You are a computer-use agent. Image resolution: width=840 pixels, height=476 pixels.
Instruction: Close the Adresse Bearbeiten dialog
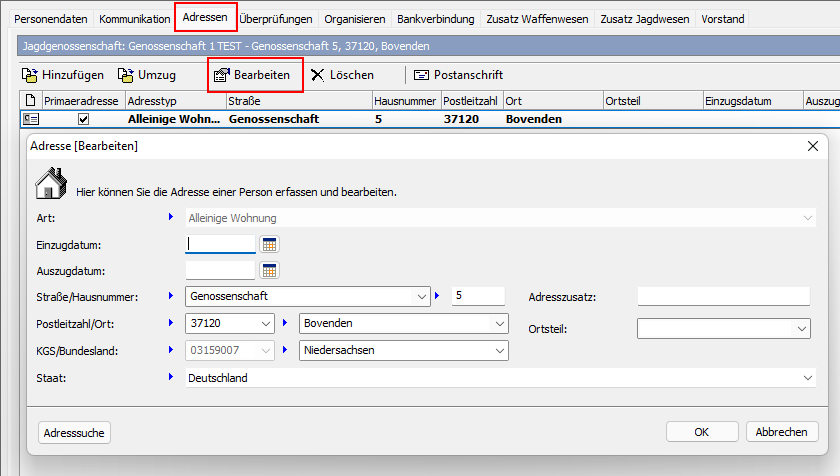812,146
